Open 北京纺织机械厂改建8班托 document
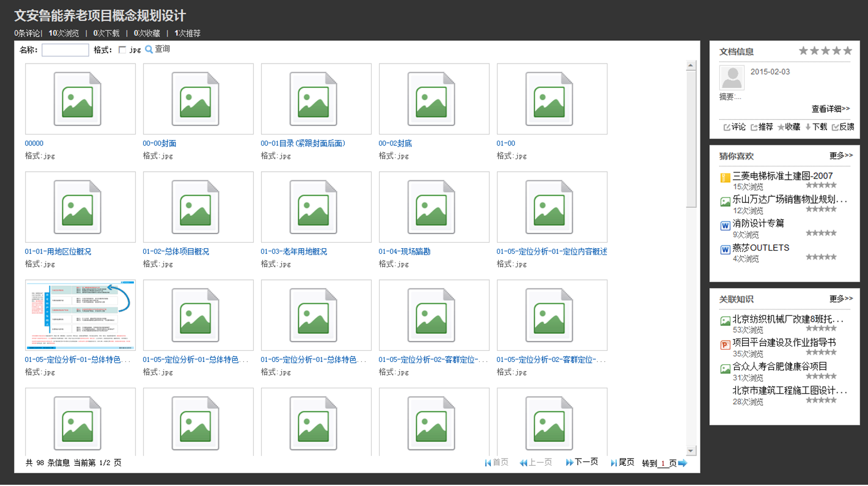Viewport: 868px width, 486px height. pos(789,319)
